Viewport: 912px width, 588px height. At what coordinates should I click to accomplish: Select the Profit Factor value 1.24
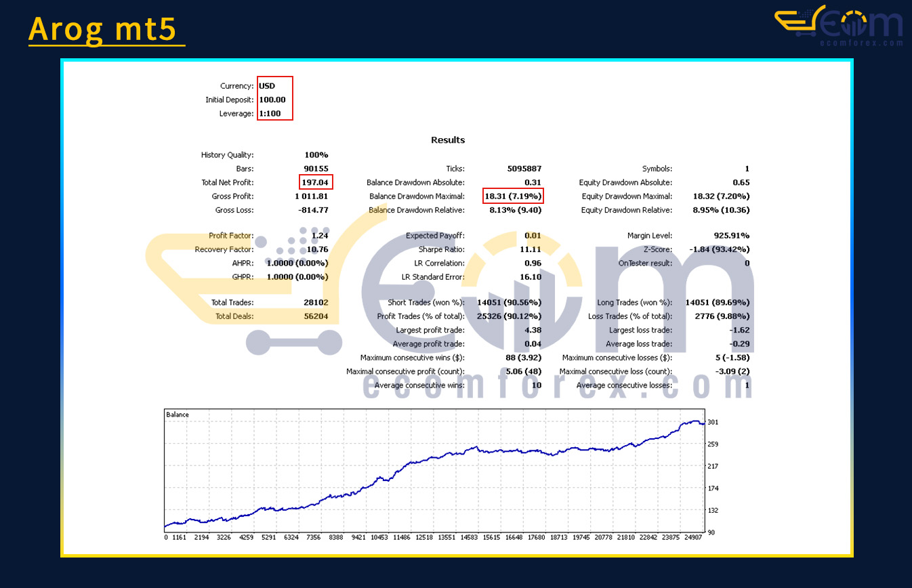(320, 236)
